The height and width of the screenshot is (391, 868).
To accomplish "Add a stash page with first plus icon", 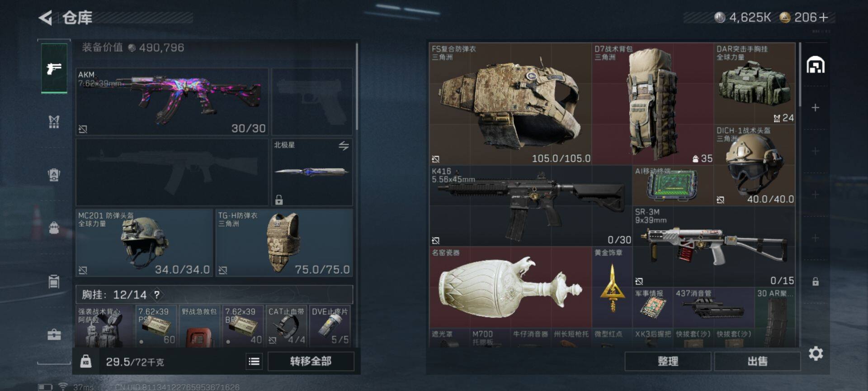I will click(815, 108).
